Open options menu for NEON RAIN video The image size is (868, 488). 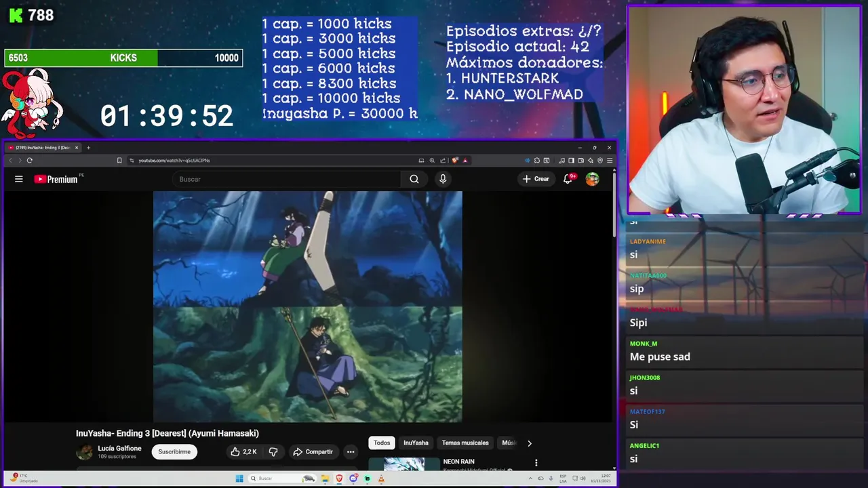[536, 463]
